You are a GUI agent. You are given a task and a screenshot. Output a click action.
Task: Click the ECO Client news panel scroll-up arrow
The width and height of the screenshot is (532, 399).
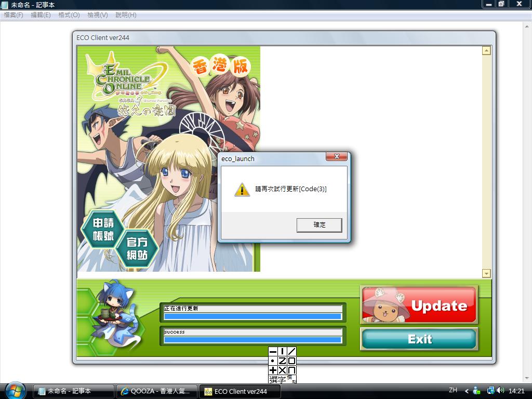tap(486, 51)
